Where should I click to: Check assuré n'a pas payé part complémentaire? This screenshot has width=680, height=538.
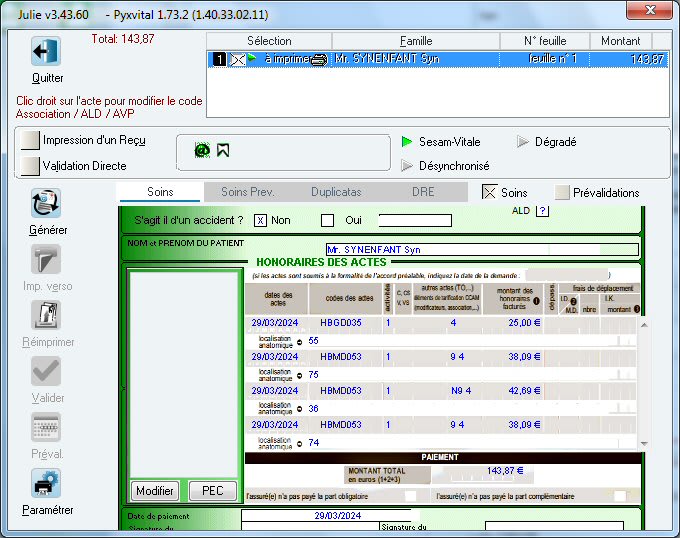click(x=620, y=496)
